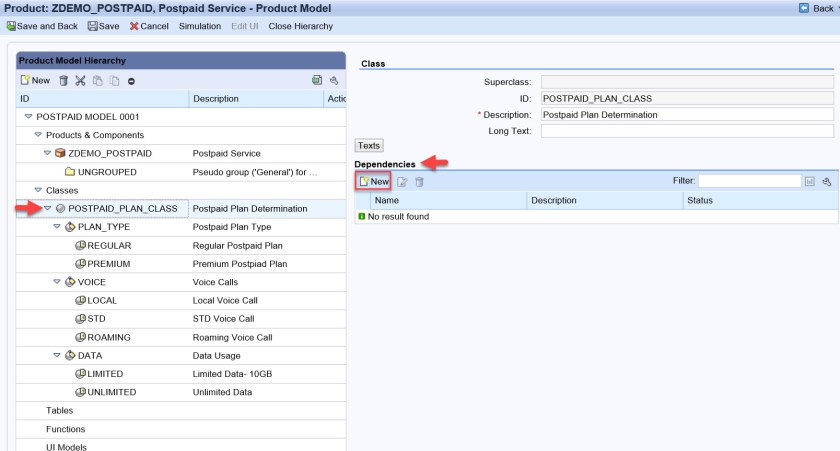
Task: Click dependencies export spreadsheet icon
Action: pyautogui.click(x=809, y=182)
